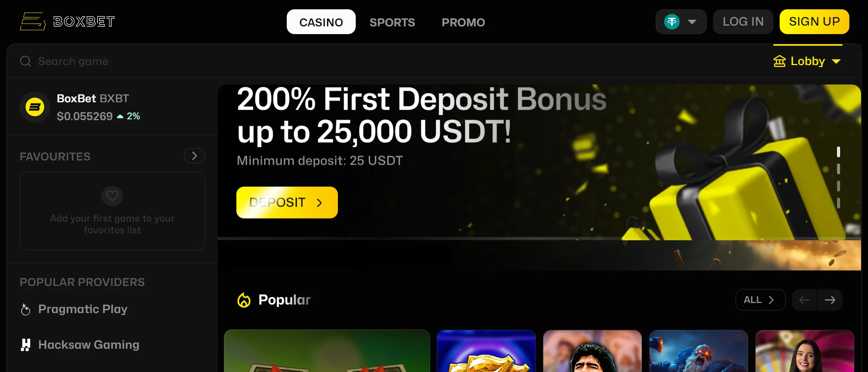The height and width of the screenshot is (372, 868).
Task: Click the BoxBet logo icon
Action: (x=33, y=21)
